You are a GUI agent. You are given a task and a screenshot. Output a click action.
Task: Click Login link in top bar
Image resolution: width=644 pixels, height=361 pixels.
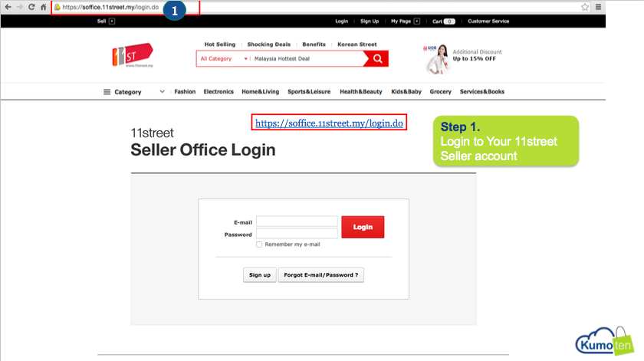(x=341, y=21)
